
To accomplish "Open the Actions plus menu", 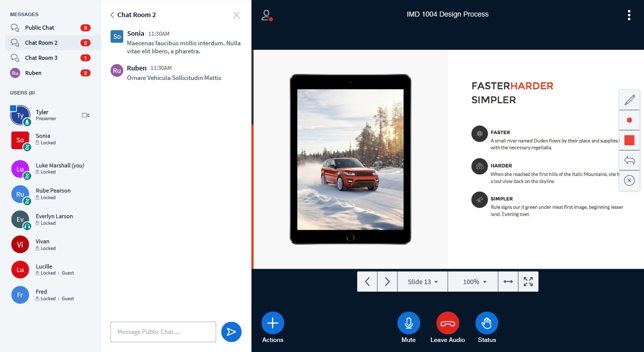I will coord(273,323).
